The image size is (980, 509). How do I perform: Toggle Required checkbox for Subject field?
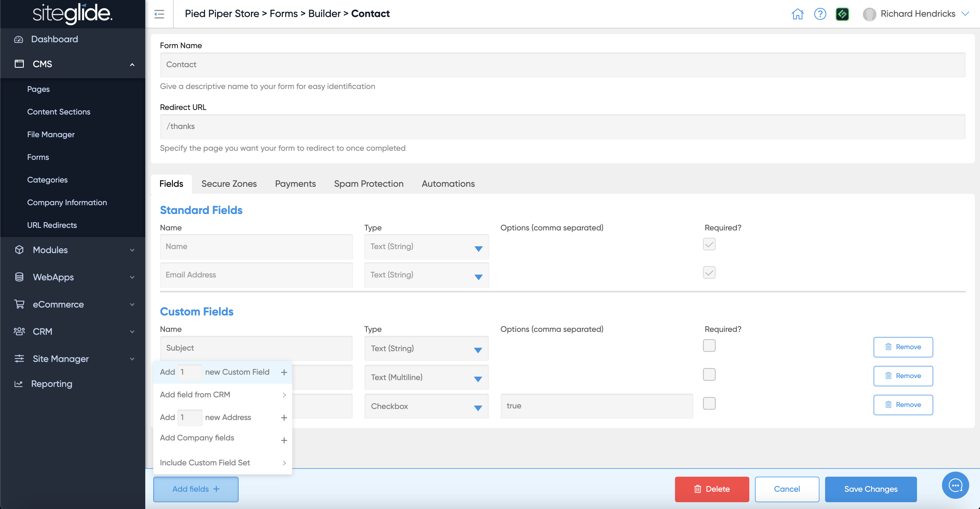point(709,345)
